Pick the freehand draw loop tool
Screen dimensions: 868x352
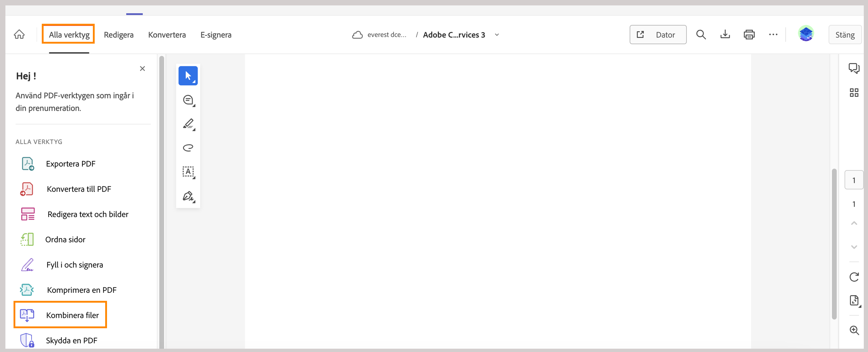point(188,148)
